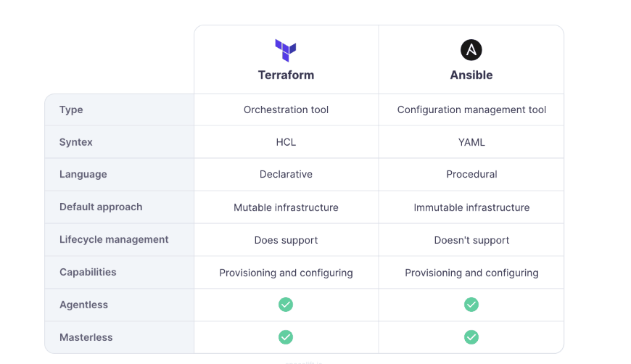Click the Default approach row label
The width and height of the screenshot is (631, 364).
pos(101,207)
